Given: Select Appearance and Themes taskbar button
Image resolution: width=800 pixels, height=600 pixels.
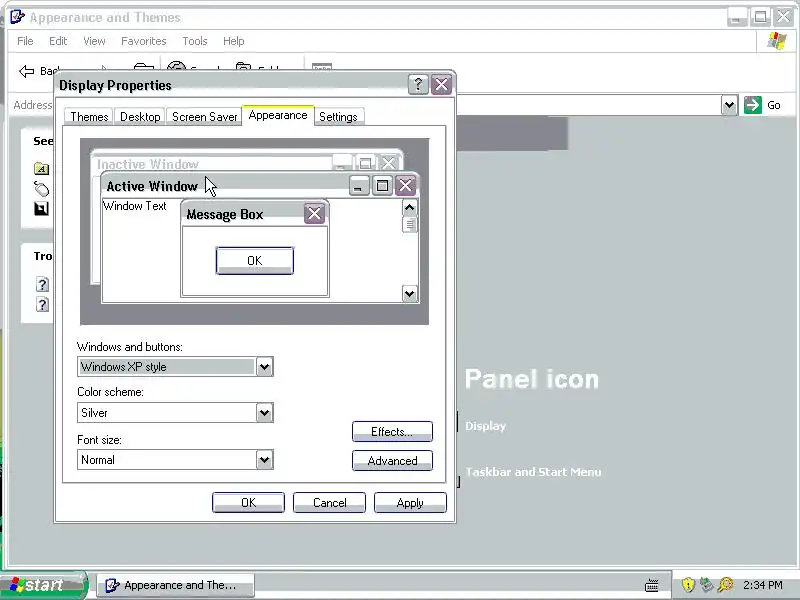Looking at the screenshot, I should click(175, 585).
